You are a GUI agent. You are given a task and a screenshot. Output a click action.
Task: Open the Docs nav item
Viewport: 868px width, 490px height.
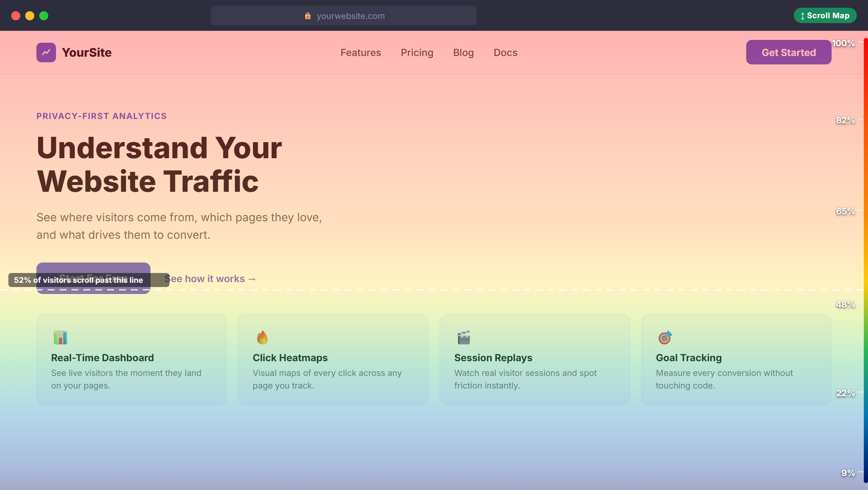[505, 52]
